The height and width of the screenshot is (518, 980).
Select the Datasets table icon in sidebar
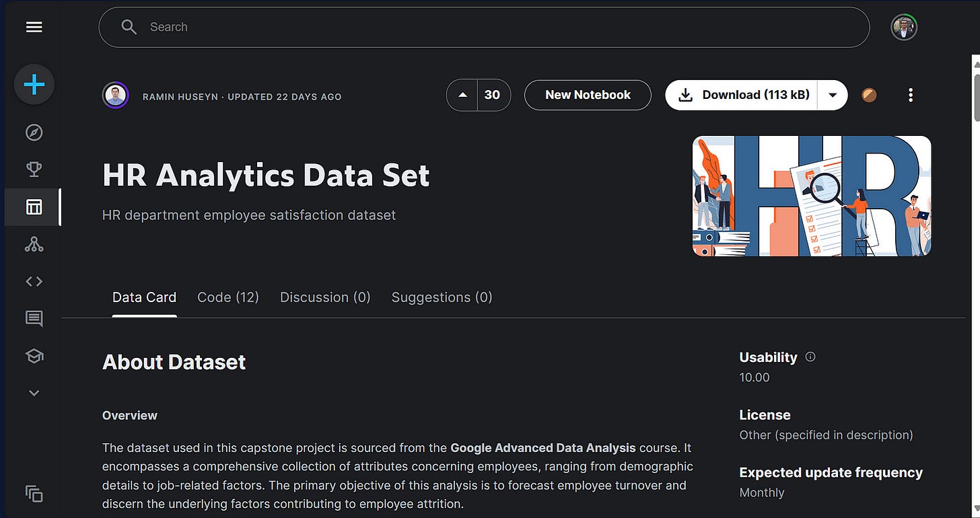click(x=34, y=207)
